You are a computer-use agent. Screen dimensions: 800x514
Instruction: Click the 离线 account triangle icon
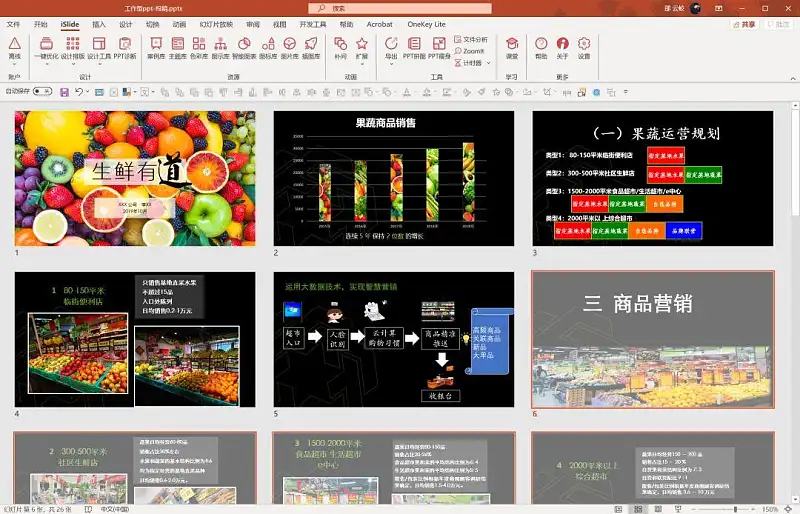point(14,44)
